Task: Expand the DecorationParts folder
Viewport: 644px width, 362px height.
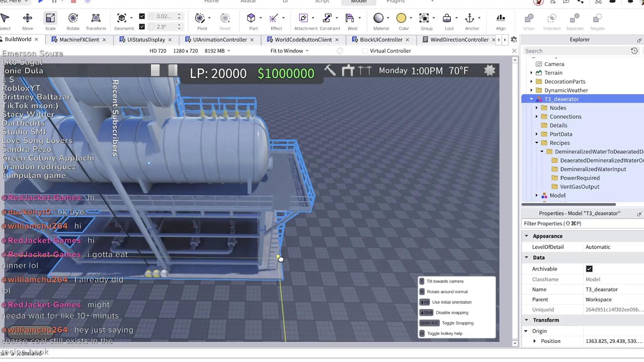Action: click(x=531, y=81)
